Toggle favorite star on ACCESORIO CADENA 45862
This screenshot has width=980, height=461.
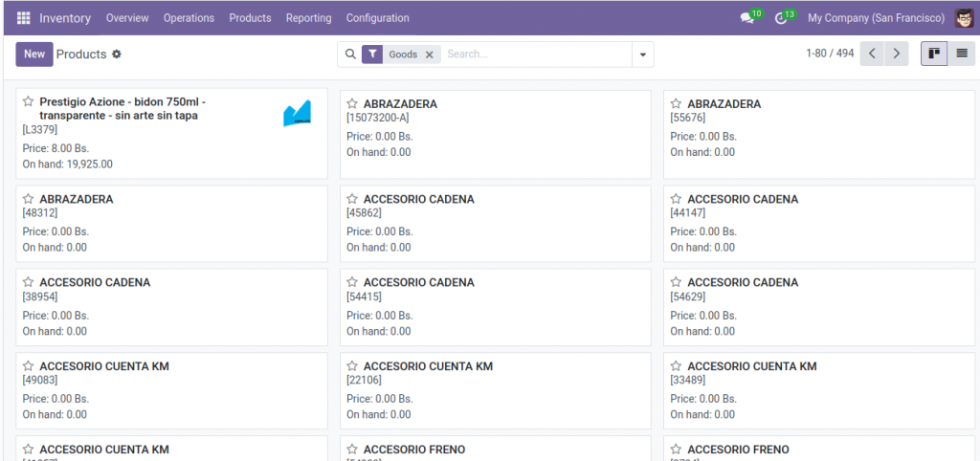click(352, 199)
